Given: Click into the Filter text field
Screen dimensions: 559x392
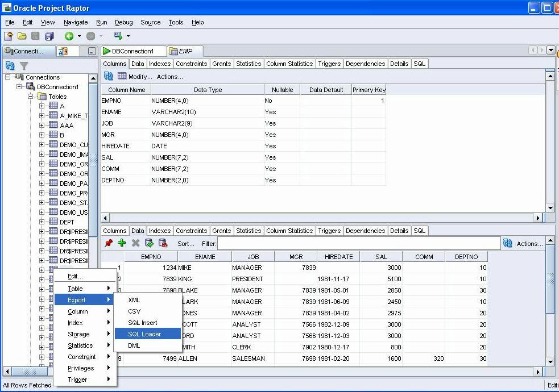Looking at the screenshot, I should [x=358, y=244].
